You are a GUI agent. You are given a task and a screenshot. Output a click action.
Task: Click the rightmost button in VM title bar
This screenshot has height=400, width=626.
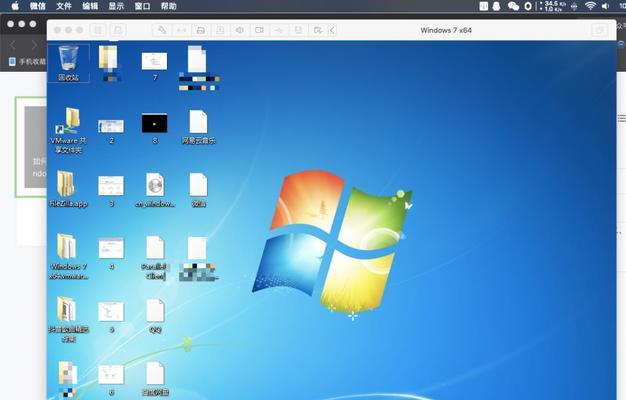pos(599,30)
